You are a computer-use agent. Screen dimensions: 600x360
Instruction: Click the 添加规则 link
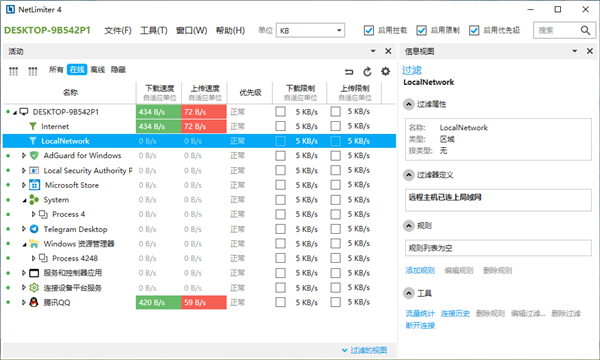[420, 270]
